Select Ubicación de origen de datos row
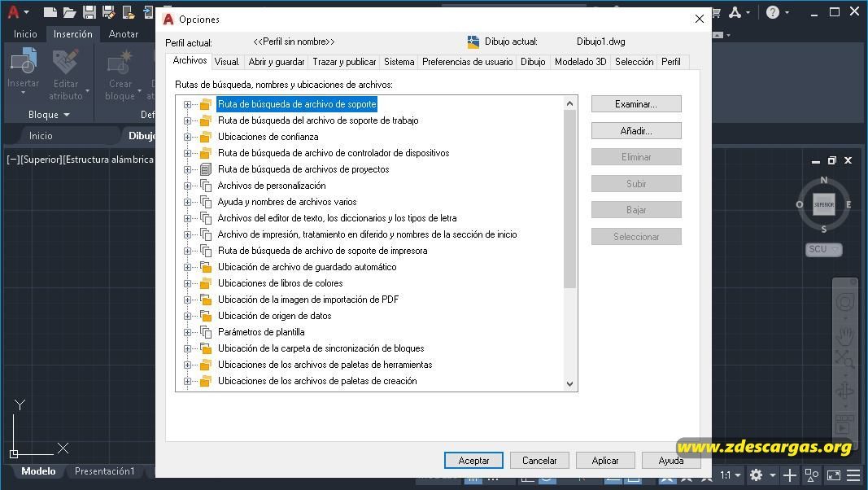 [x=275, y=316]
